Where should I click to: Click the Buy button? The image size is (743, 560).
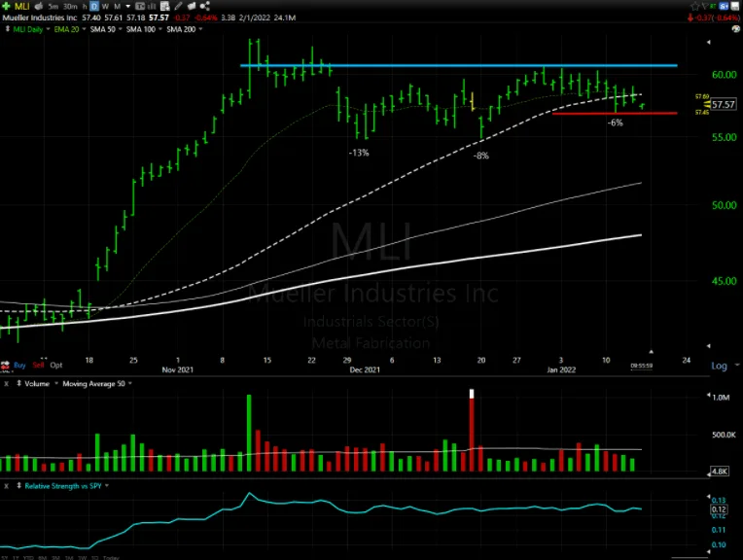point(19,365)
